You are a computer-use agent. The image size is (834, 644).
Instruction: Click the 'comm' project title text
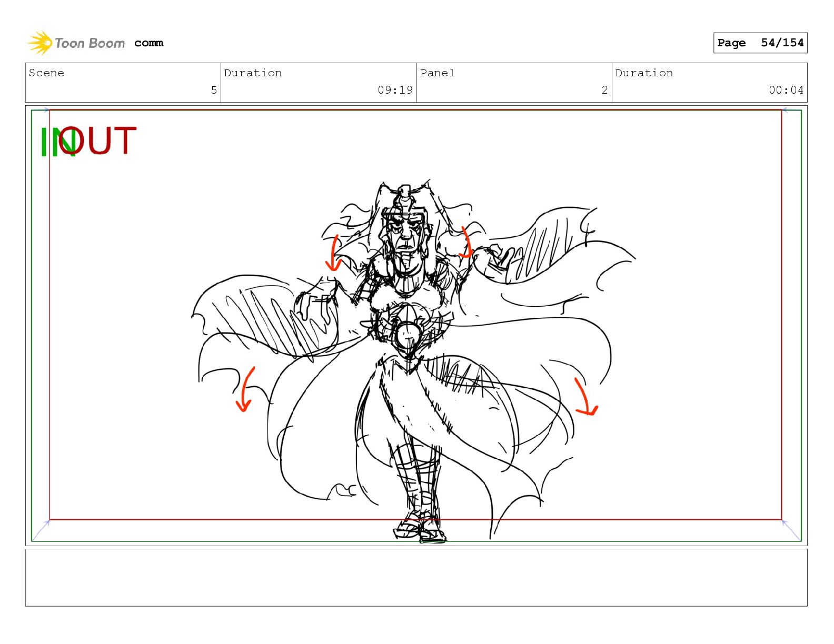149,43
